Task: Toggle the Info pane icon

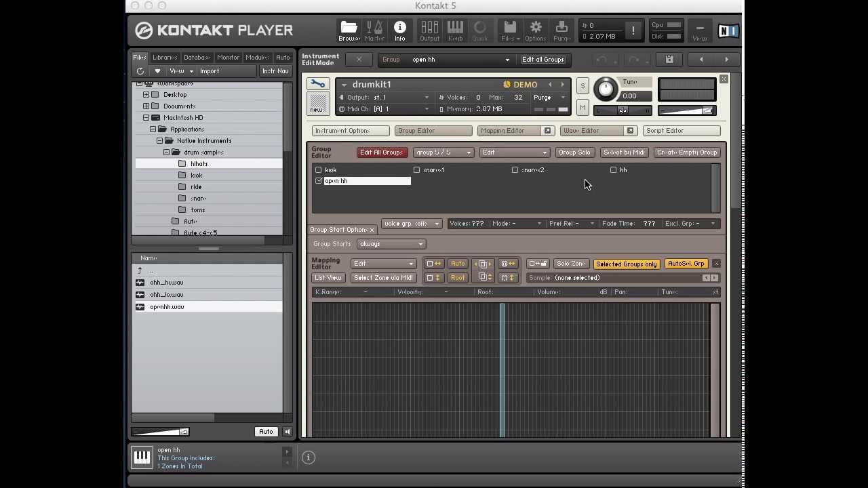Action: coord(399,30)
